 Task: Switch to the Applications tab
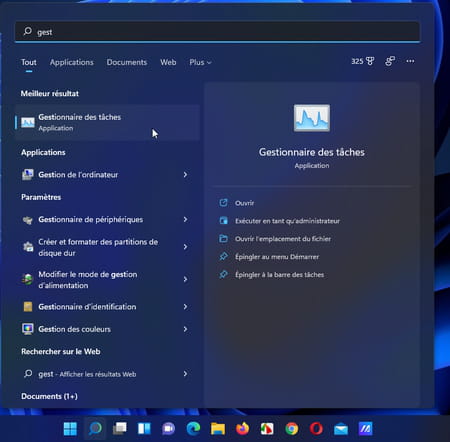[x=72, y=62]
